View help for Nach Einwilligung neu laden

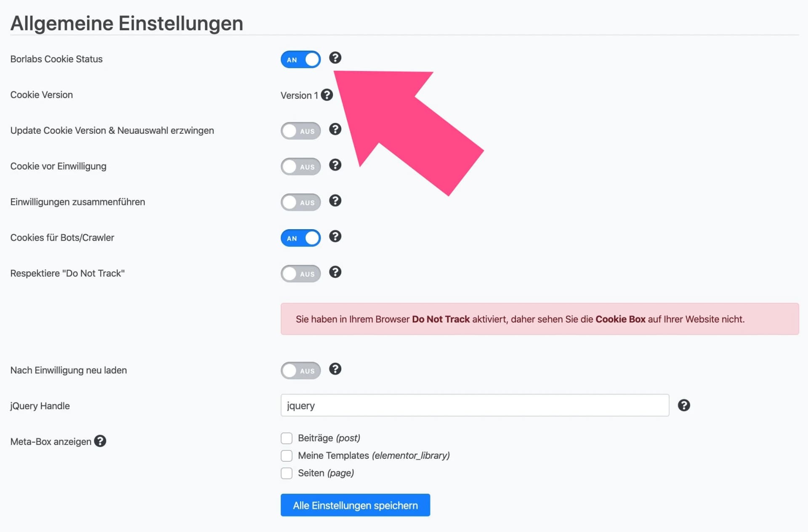[335, 369]
